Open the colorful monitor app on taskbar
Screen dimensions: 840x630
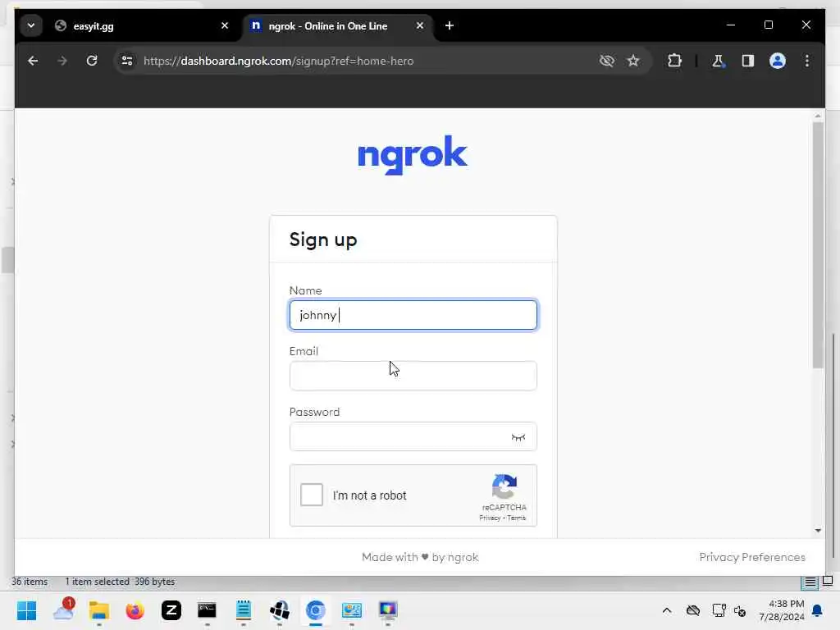pyautogui.click(x=388, y=610)
